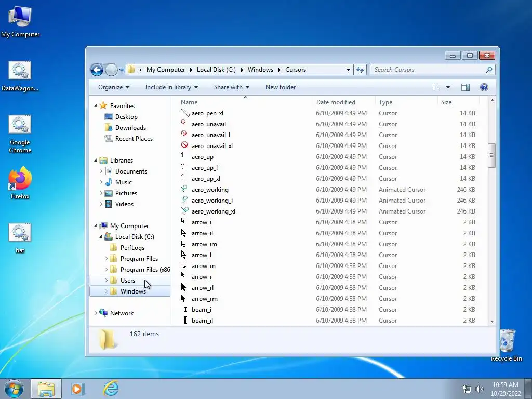This screenshot has width=532, height=399.
Task: Open the Include in library menu
Action: [x=171, y=87]
